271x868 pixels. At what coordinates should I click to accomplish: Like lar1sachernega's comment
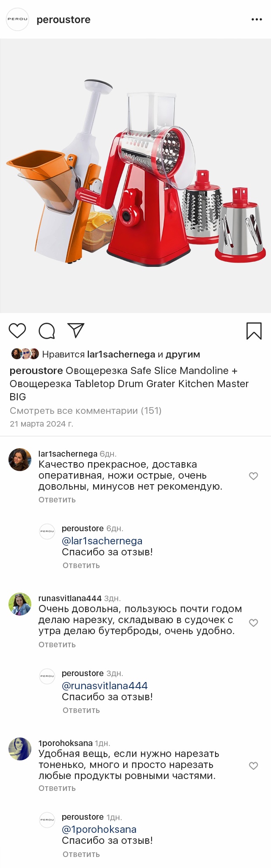[253, 476]
